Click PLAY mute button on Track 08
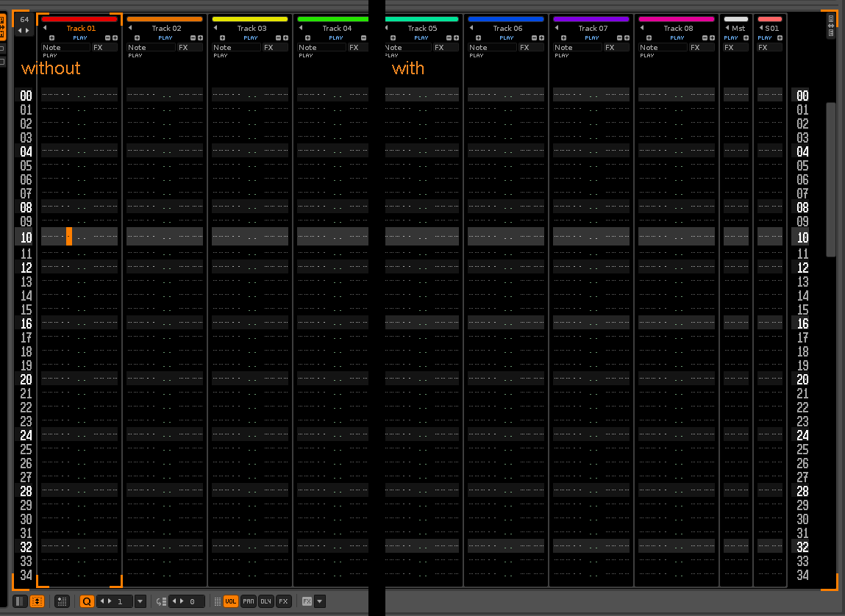 pos(677,37)
